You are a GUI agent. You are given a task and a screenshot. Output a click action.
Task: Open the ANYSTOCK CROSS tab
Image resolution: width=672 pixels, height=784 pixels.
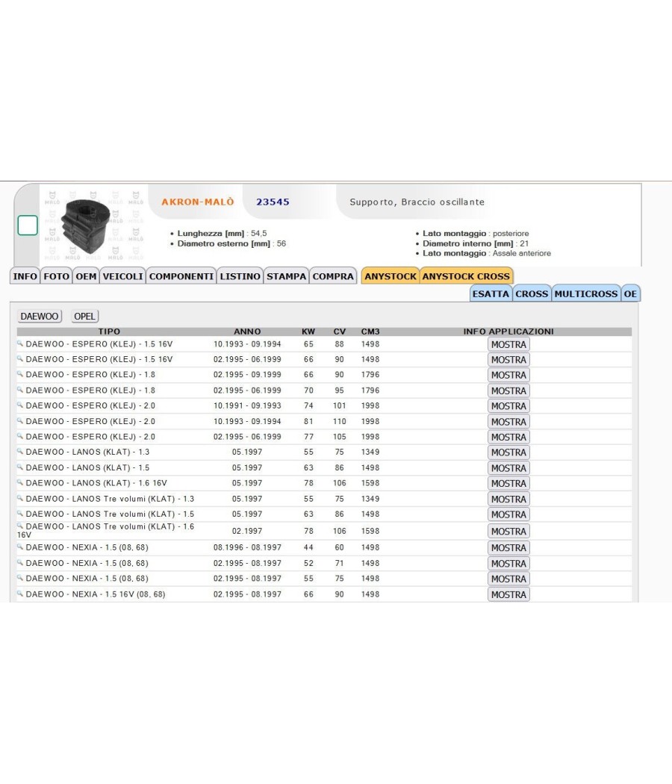(x=466, y=276)
